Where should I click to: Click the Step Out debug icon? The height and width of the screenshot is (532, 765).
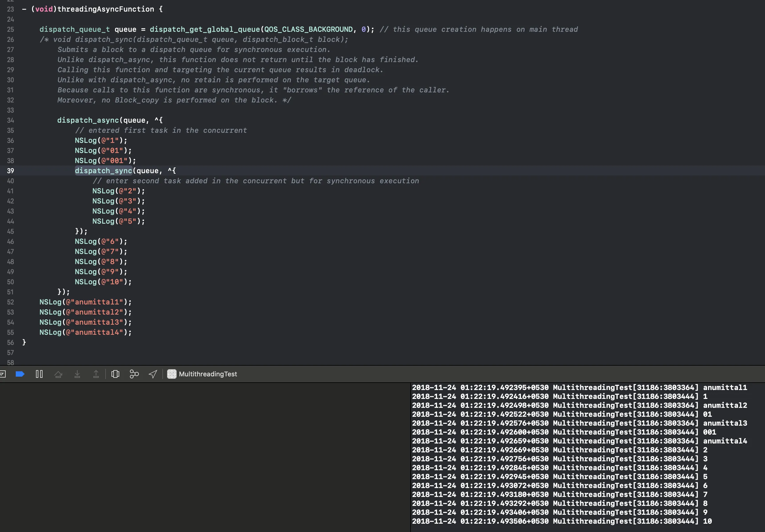click(x=96, y=374)
